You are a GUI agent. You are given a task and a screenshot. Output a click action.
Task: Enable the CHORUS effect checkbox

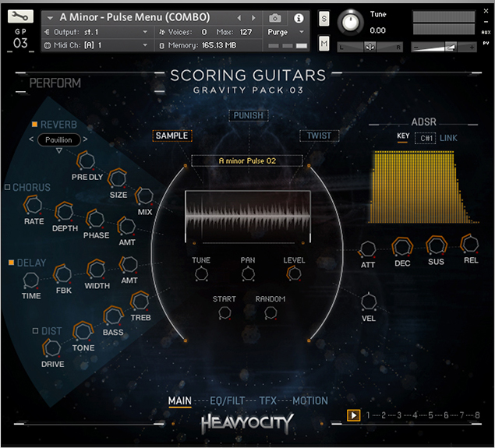coord(8,187)
